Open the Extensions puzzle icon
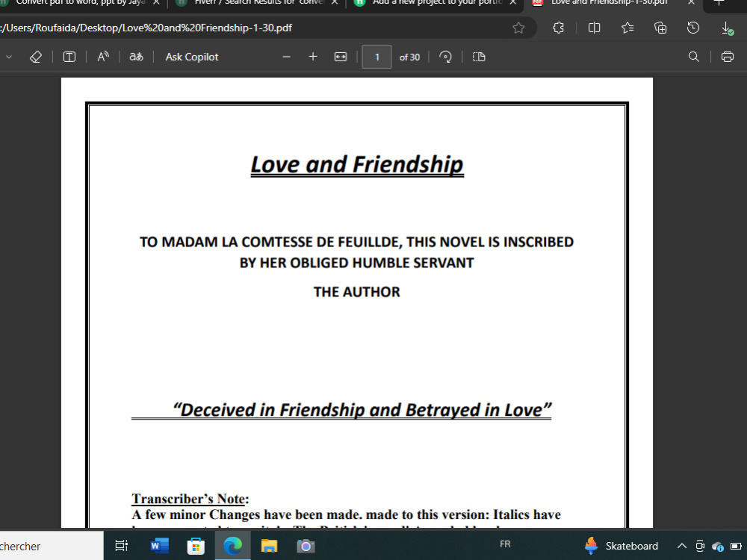 [558, 28]
